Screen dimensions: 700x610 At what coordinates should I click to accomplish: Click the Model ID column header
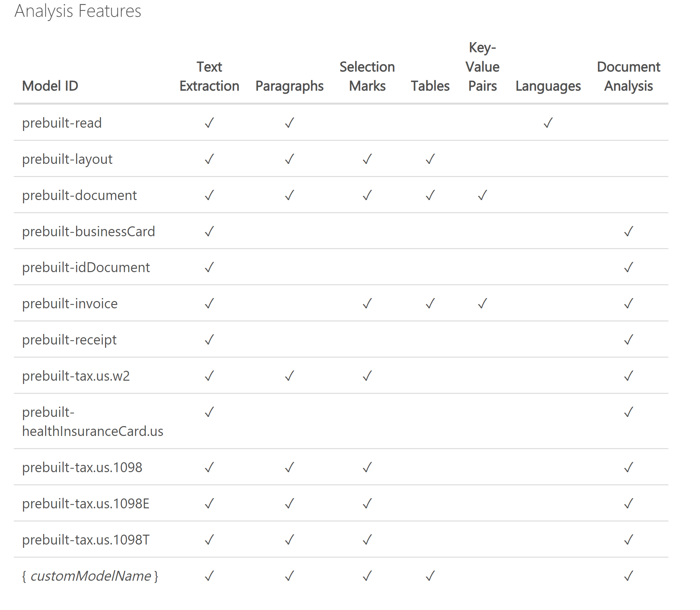(50, 86)
